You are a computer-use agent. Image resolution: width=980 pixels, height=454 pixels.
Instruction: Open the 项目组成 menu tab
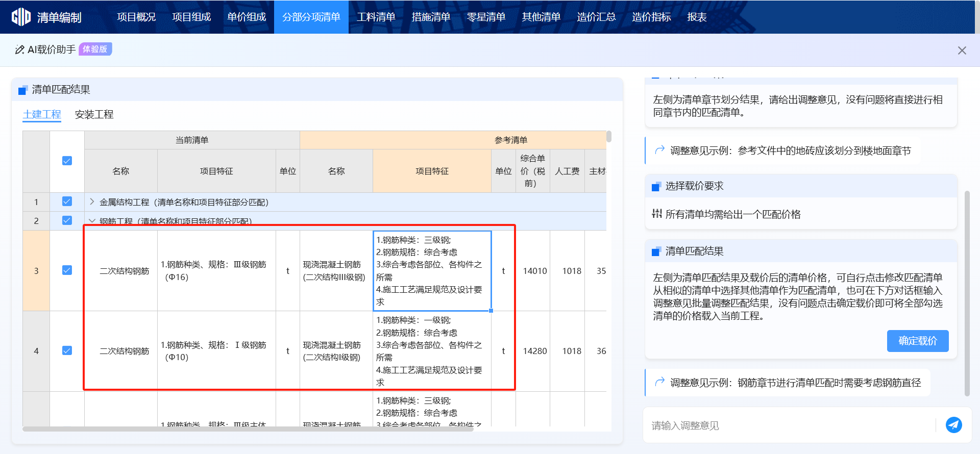pos(191,17)
